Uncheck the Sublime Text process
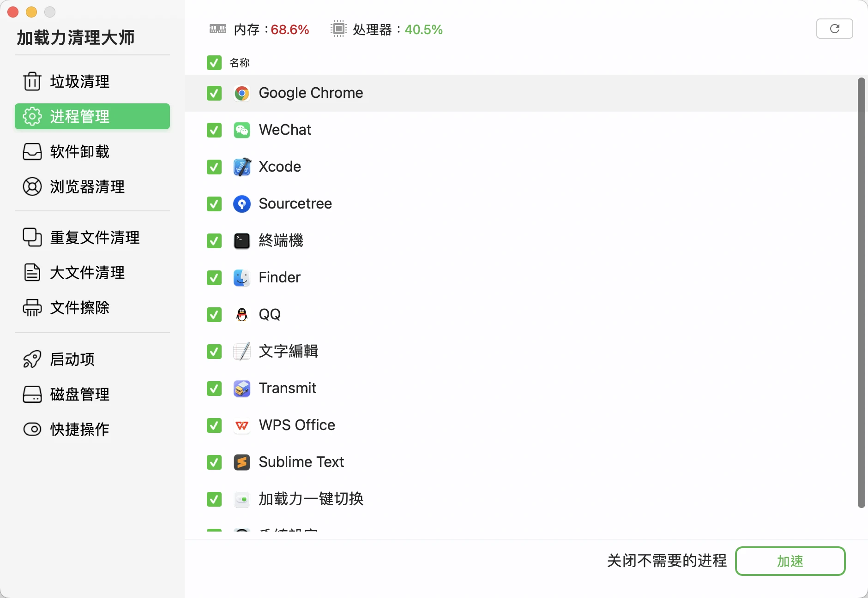The image size is (868, 598). pyautogui.click(x=214, y=462)
